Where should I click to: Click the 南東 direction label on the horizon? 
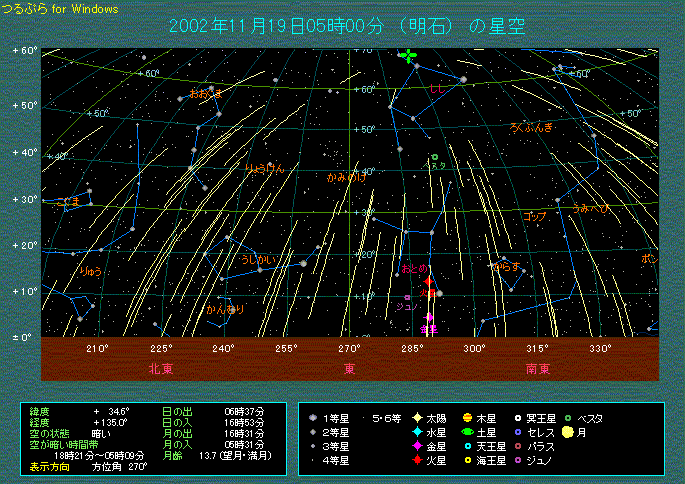(x=538, y=368)
